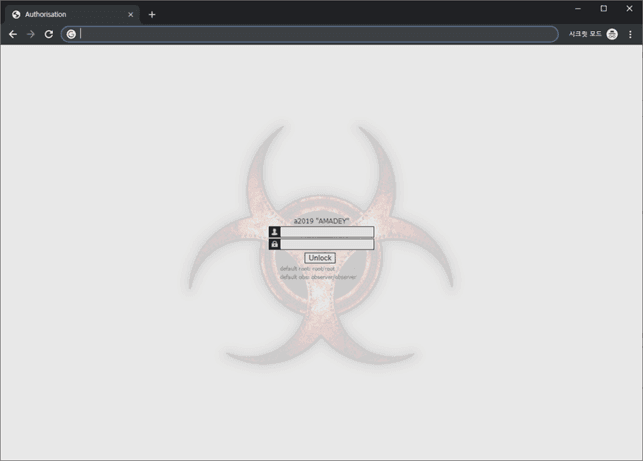Open the incognito mode profile icon
The width and height of the screenshot is (643, 461).
612,34
